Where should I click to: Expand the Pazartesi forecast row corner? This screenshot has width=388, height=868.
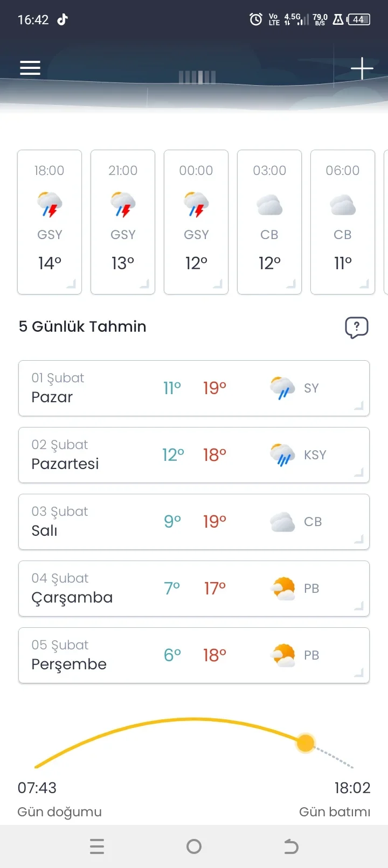pos(358,472)
